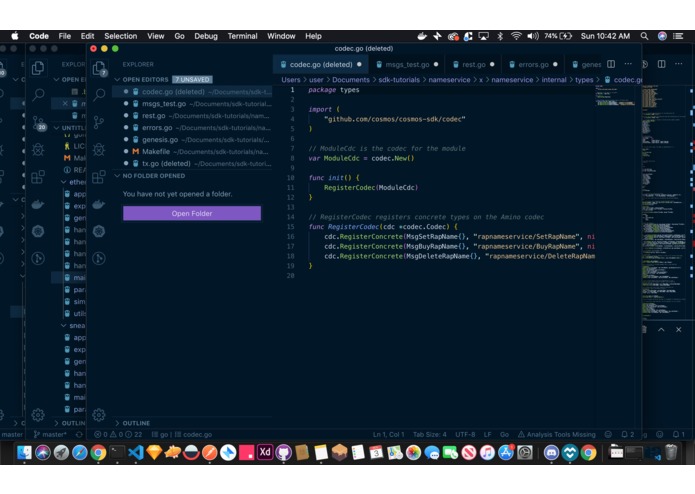
Task: Expand OUTLINE section in back window
Action: click(70, 423)
